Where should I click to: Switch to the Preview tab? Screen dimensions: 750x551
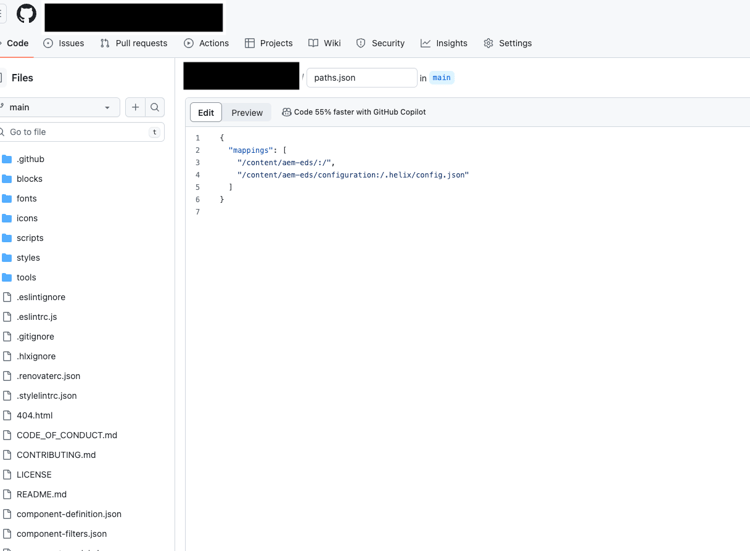[247, 112]
